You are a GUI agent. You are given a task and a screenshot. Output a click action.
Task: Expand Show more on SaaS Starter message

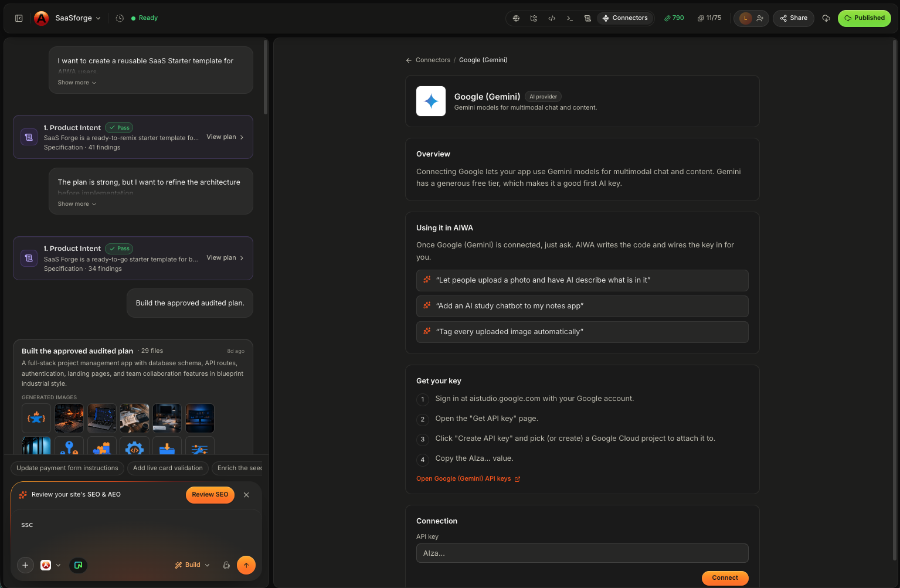(x=77, y=83)
